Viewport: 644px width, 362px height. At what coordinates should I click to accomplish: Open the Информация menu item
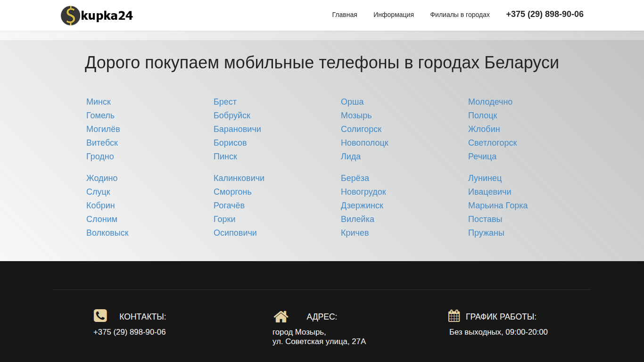point(394,15)
